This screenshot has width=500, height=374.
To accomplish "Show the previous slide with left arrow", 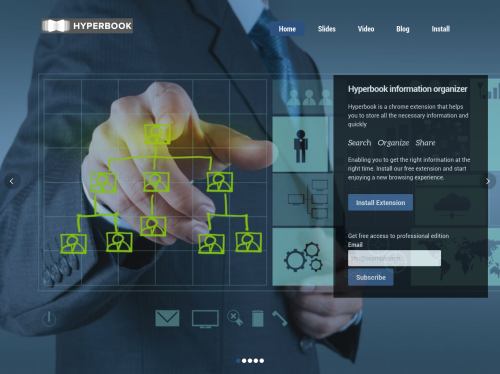I will [x=12, y=181].
